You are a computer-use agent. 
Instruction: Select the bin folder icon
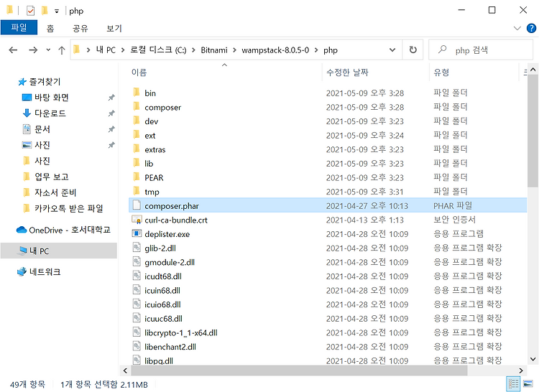point(137,93)
